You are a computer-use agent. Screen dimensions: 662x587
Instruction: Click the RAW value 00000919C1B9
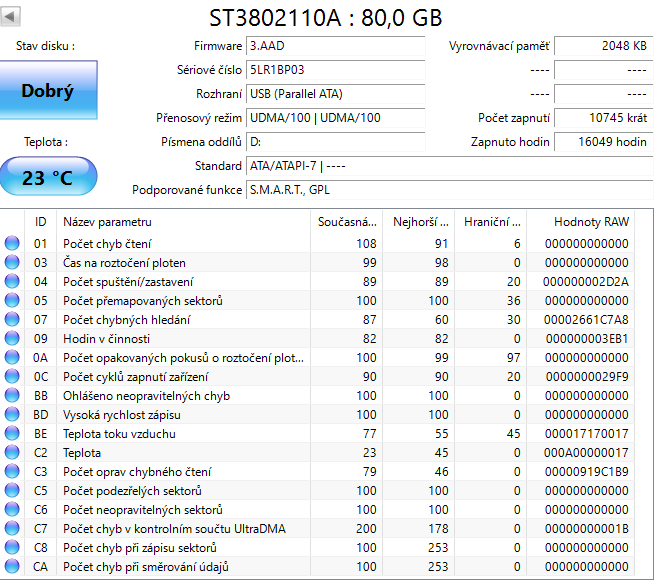click(x=586, y=472)
